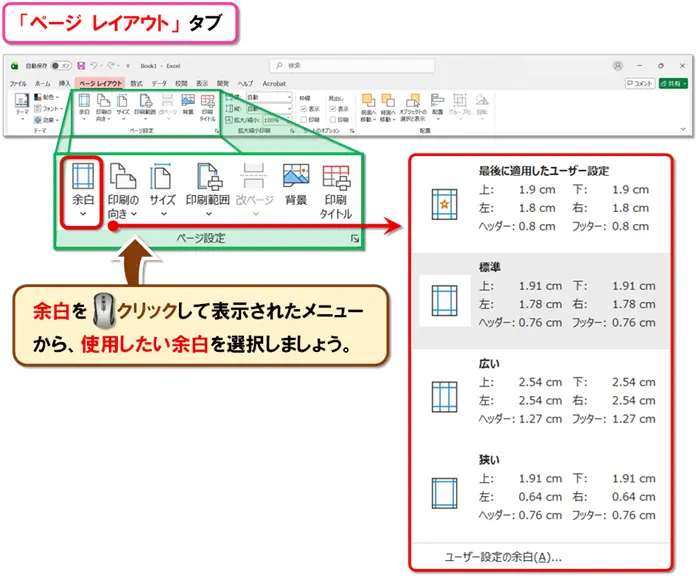This screenshot has height=580, width=700.
Task: Click the 検索 search box
Action: (352, 66)
